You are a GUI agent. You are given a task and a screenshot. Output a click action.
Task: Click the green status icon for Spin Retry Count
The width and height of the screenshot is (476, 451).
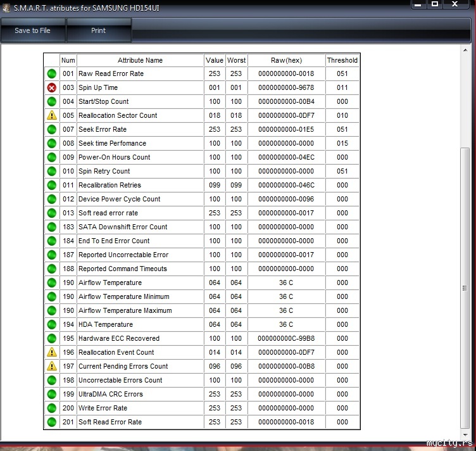(52, 171)
